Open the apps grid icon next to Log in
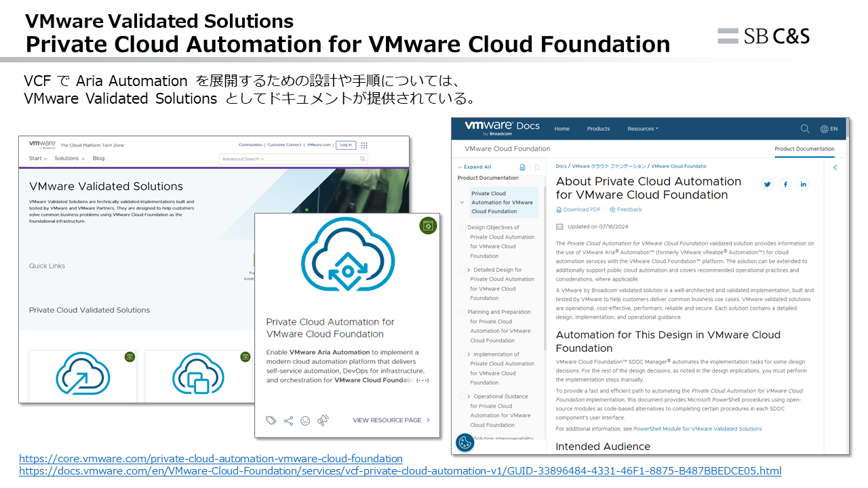This screenshot has width=868, height=488. tap(364, 145)
